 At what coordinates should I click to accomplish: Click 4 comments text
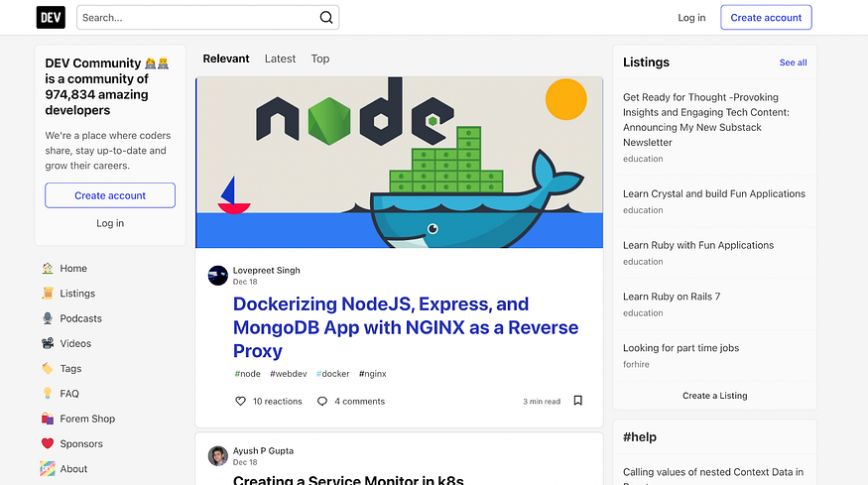[x=359, y=402]
